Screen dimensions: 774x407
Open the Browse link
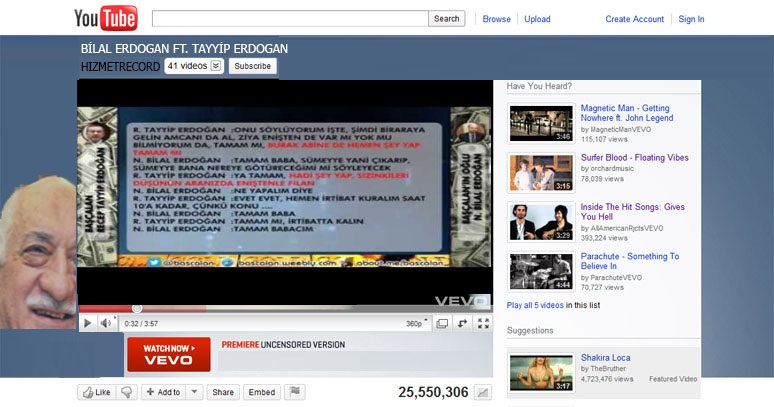click(x=496, y=19)
